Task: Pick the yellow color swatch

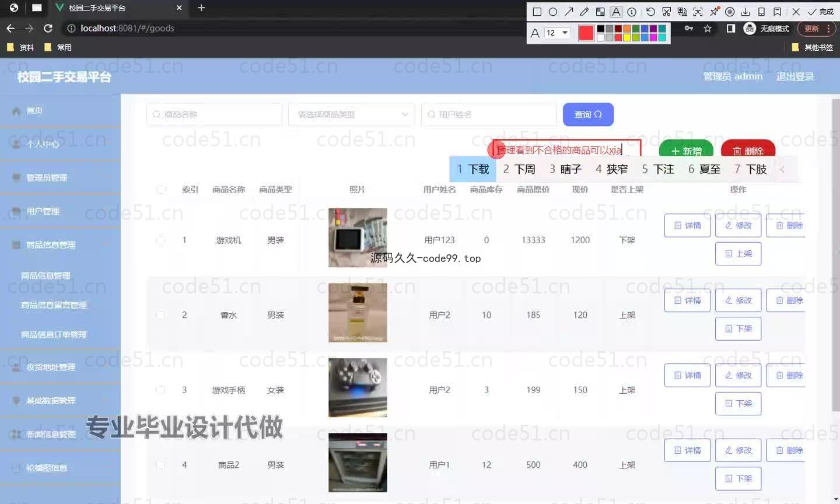Action: tap(626, 37)
